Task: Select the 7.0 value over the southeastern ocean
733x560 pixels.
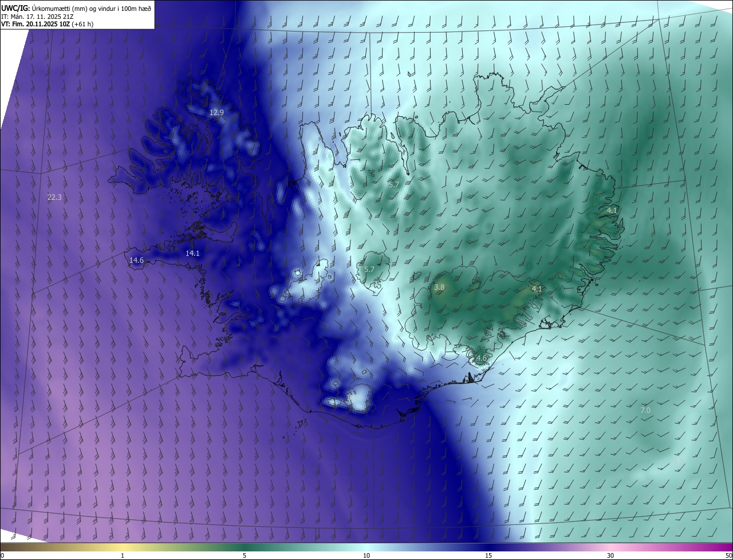Action: click(645, 410)
